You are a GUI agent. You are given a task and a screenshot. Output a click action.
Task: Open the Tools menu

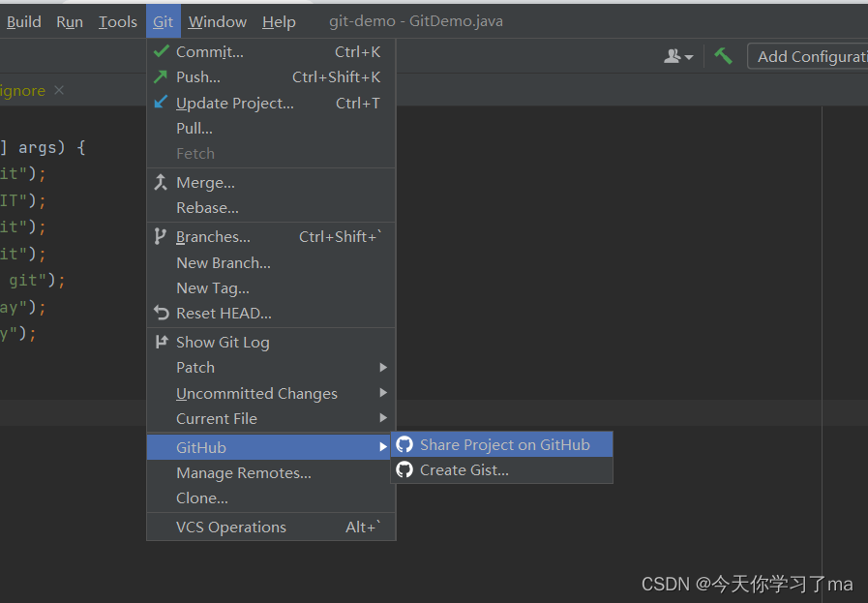coord(118,21)
